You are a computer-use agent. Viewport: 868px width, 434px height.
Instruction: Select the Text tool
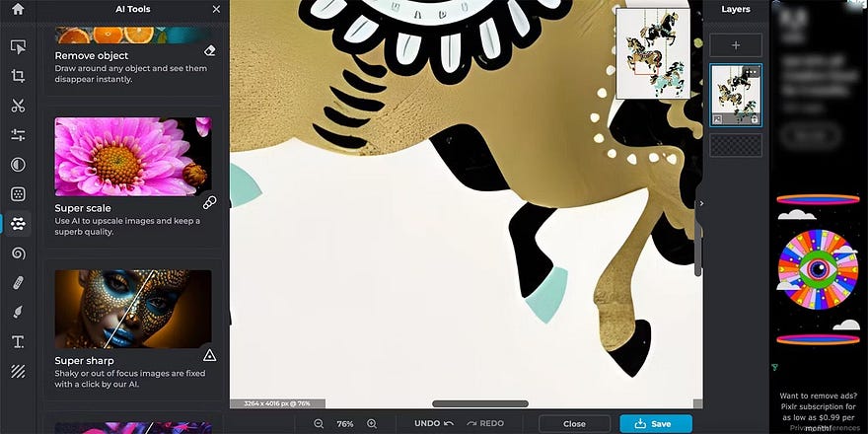click(x=18, y=342)
